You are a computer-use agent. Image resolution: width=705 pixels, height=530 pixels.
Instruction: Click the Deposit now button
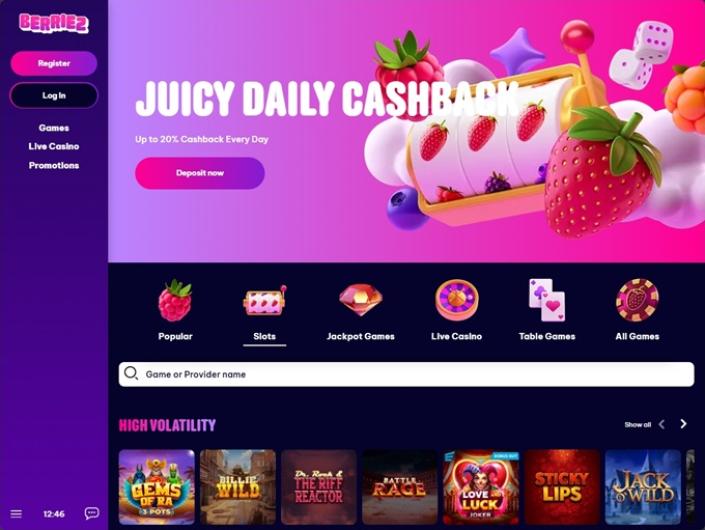[x=200, y=173]
